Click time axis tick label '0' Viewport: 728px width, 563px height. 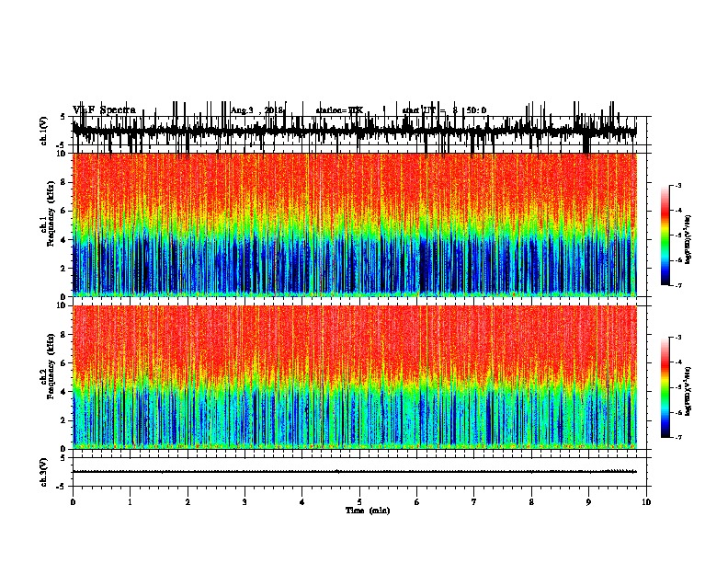tap(73, 502)
